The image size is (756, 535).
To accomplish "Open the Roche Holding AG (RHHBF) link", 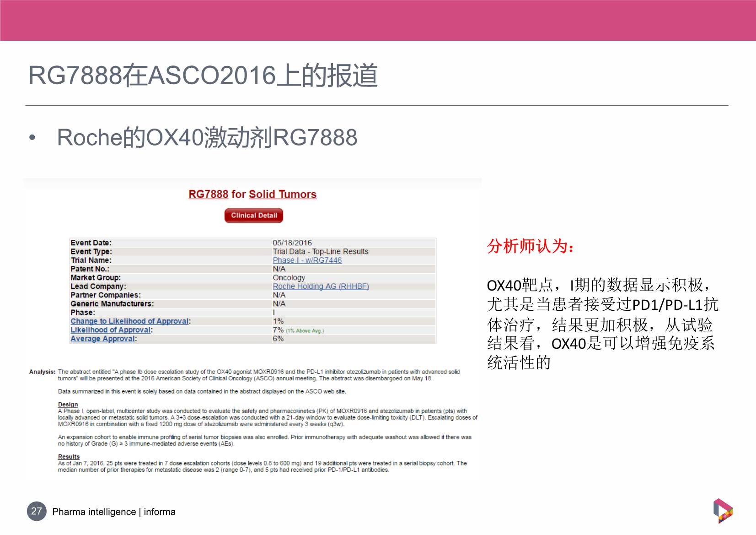I will tap(321, 286).
